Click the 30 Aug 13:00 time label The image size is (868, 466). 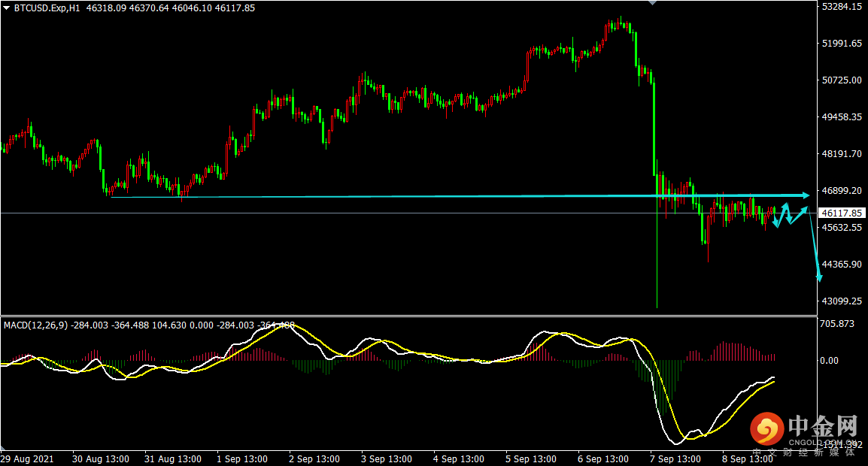tap(101, 459)
